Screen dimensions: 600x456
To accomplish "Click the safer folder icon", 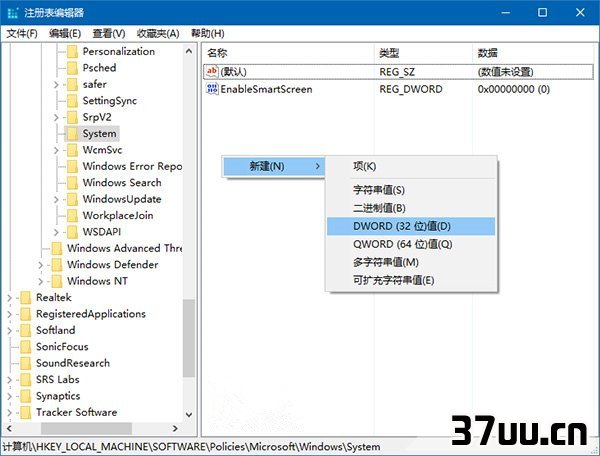I will pos(72,85).
